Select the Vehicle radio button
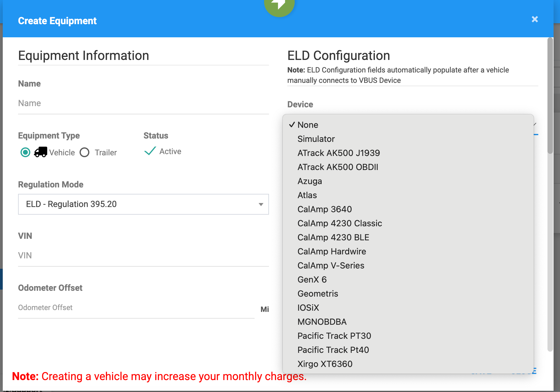Screen dimensions: 560x392 [25, 152]
